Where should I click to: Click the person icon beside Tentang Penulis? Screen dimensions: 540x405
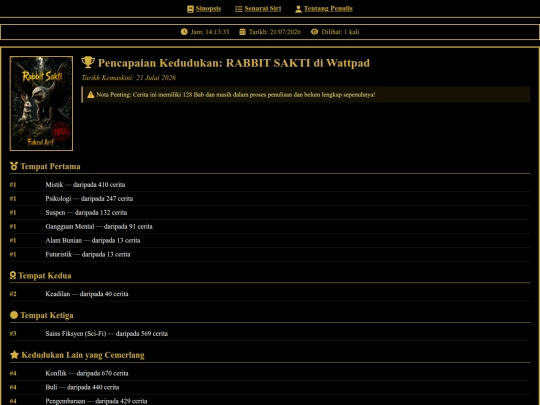coord(298,9)
